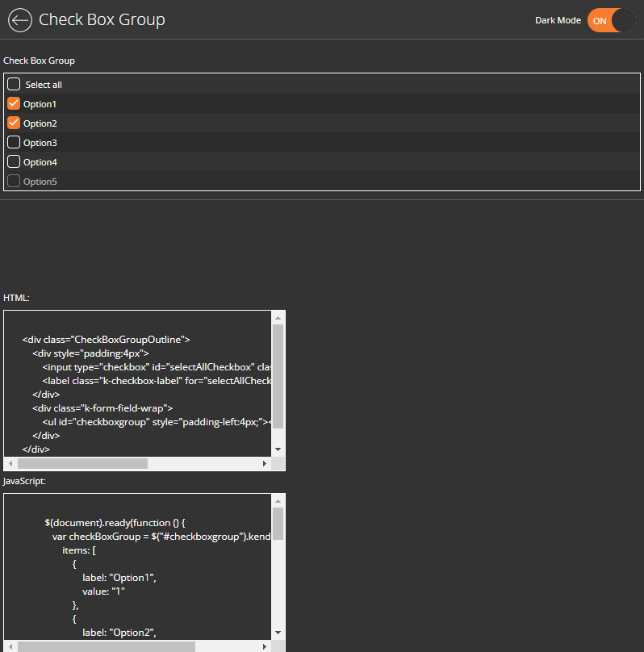The image size is (644, 652).
Task: Check the Option3 checkbox
Action: [14, 142]
